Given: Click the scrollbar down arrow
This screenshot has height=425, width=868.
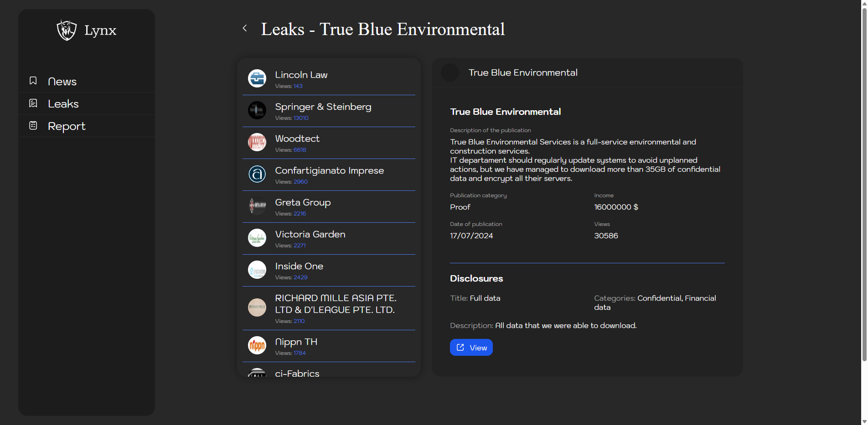Looking at the screenshot, I should pyautogui.click(x=864, y=421).
